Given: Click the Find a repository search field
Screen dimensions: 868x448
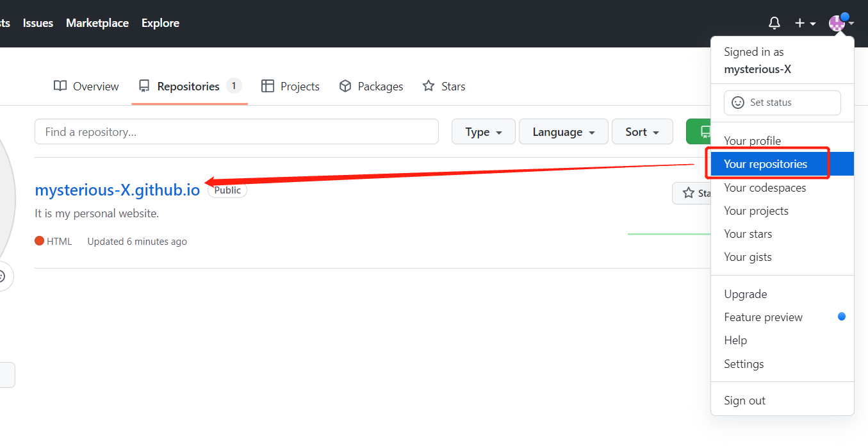Looking at the screenshot, I should click(x=236, y=132).
